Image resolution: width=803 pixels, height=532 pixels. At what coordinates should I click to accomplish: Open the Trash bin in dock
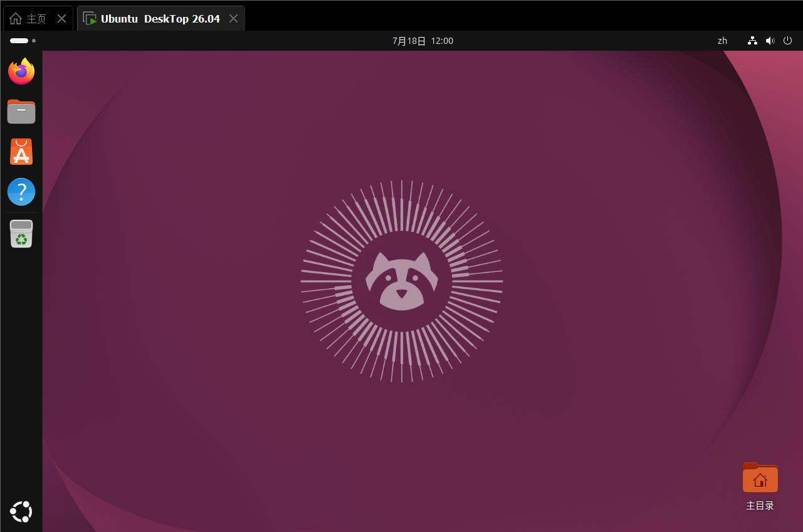[21, 233]
